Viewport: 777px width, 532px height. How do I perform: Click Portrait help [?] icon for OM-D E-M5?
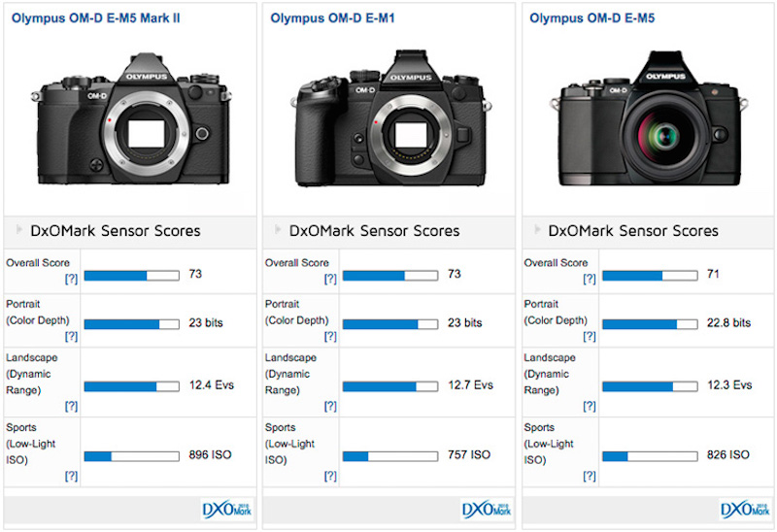tap(590, 336)
